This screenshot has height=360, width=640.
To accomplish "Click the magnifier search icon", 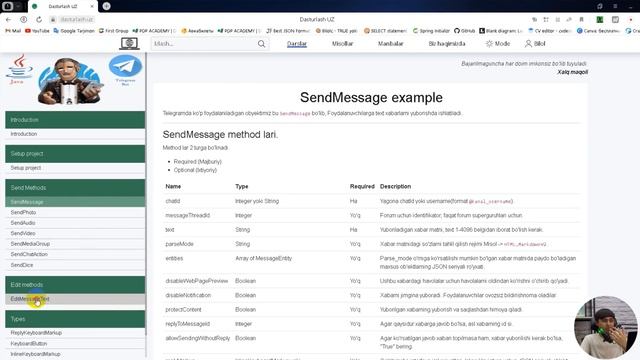I will [x=262, y=44].
